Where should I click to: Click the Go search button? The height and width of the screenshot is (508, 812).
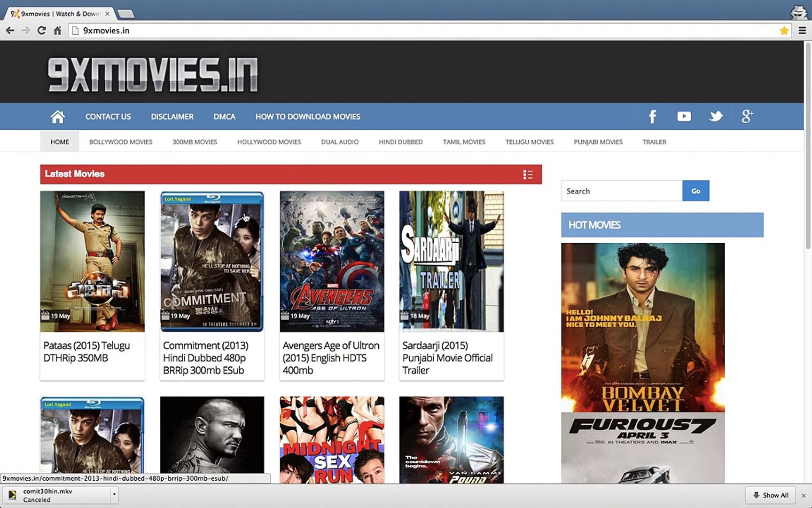pos(695,191)
